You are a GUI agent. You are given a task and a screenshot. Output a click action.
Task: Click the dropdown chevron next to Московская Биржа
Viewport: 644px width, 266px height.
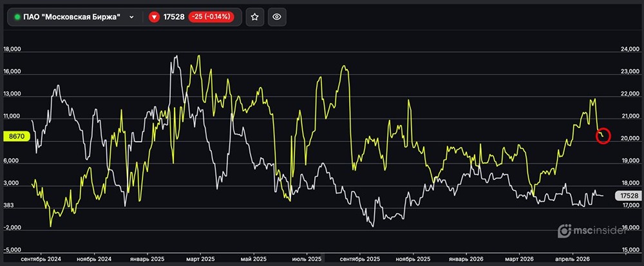pos(131,17)
